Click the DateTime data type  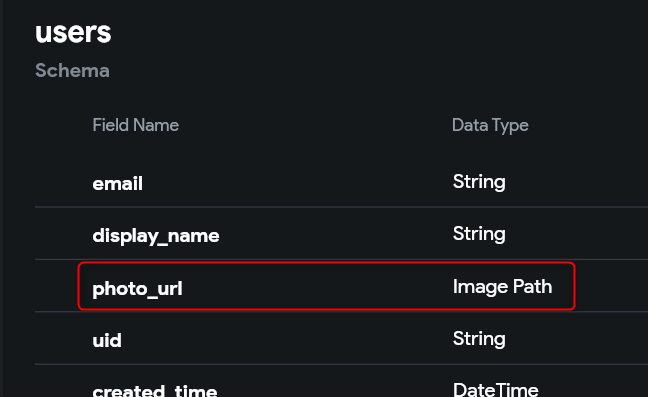click(496, 390)
